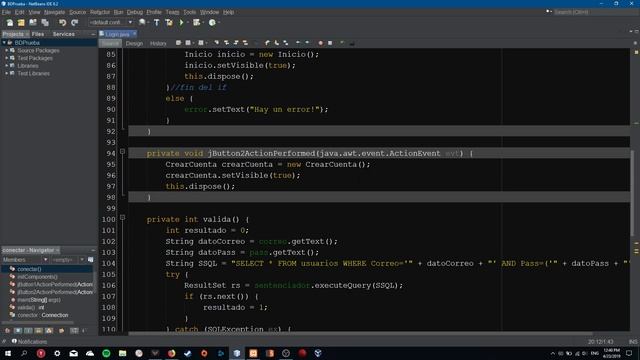Collapse code fold at line 94
Viewport: 640px width, 360px height.
(122, 151)
